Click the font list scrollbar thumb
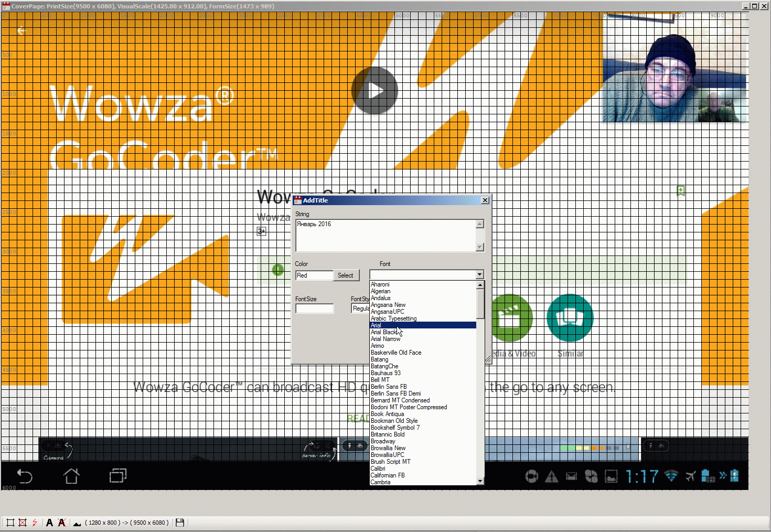771x532 pixels. tap(480, 303)
